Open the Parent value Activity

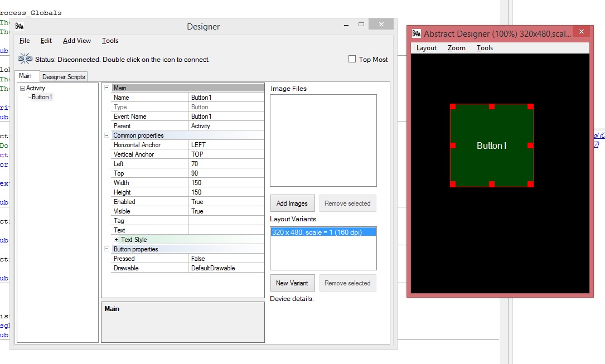226,126
